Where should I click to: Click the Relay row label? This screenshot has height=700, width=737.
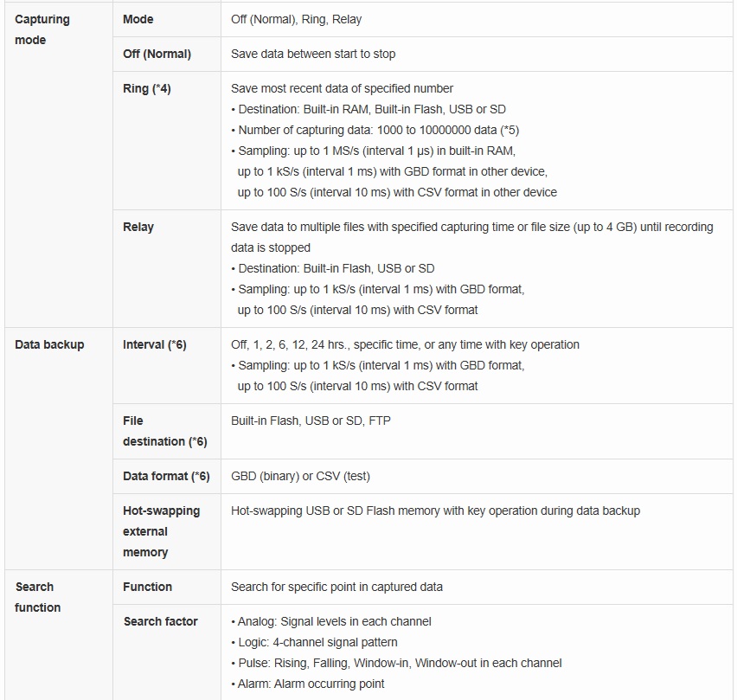(x=138, y=227)
